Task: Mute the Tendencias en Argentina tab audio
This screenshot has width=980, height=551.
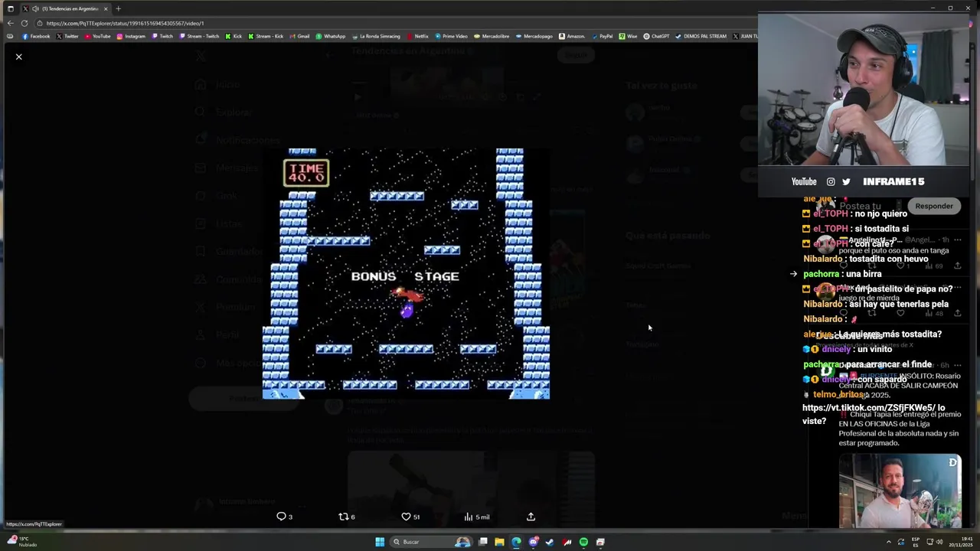Action: (35, 8)
